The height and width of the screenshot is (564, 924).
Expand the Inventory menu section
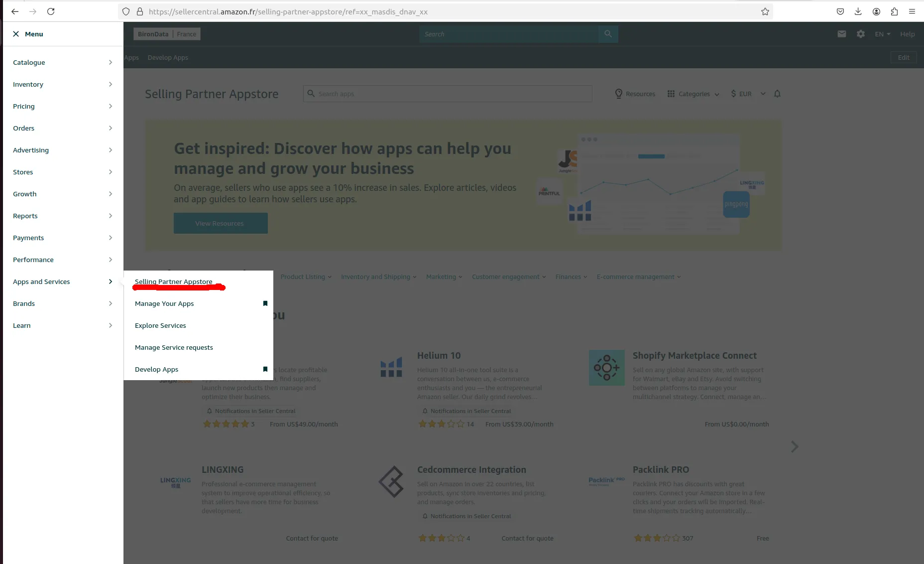point(63,84)
